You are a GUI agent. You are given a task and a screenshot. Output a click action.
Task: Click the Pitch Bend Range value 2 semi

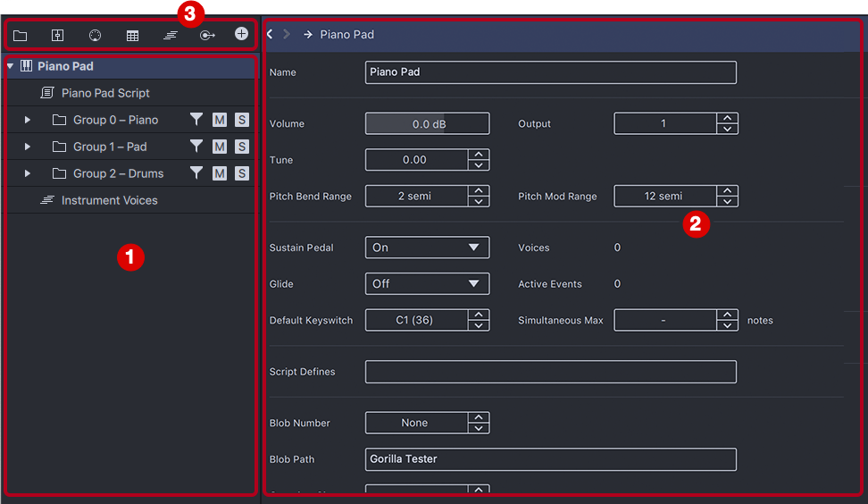click(417, 196)
